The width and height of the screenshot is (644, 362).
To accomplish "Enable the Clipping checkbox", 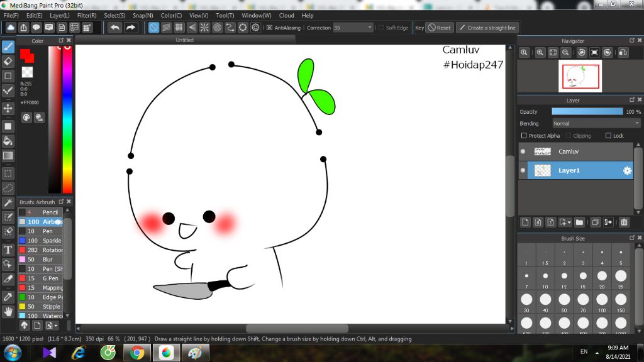I will pyautogui.click(x=569, y=136).
